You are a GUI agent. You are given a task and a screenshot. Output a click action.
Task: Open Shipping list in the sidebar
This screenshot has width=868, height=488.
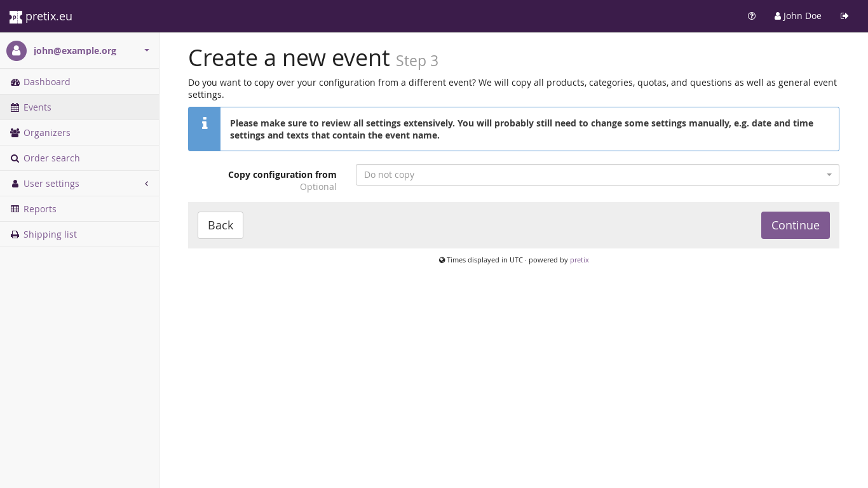point(50,234)
